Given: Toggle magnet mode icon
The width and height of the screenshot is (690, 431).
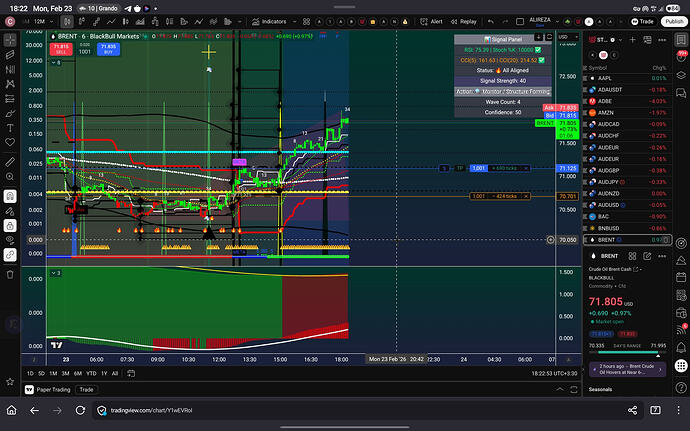Looking at the screenshot, I should tap(10, 196).
